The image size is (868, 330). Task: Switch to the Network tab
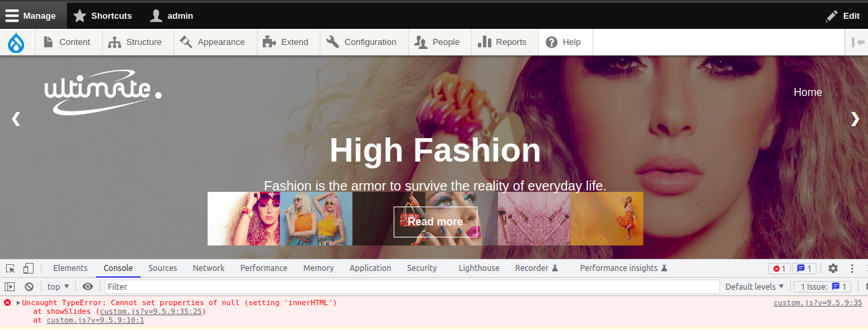[208, 268]
